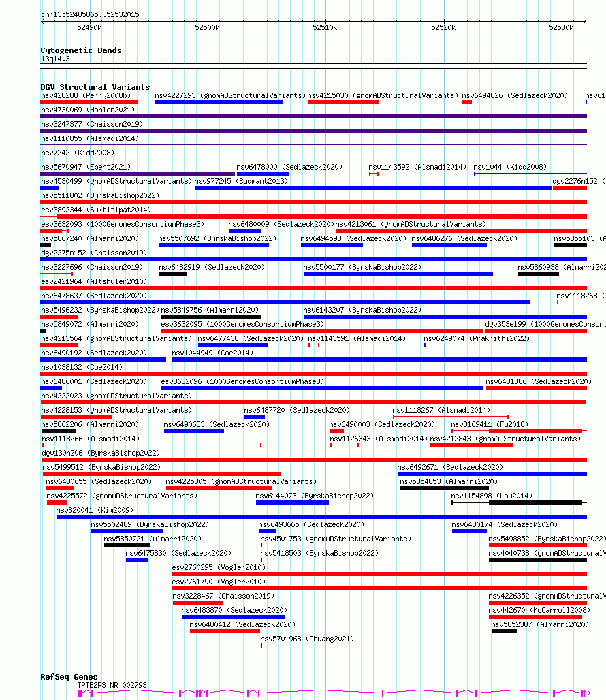606x700 pixels.
Task: Open nsv4213061 gnomADStructuralVariants variant
Action: click(461, 231)
